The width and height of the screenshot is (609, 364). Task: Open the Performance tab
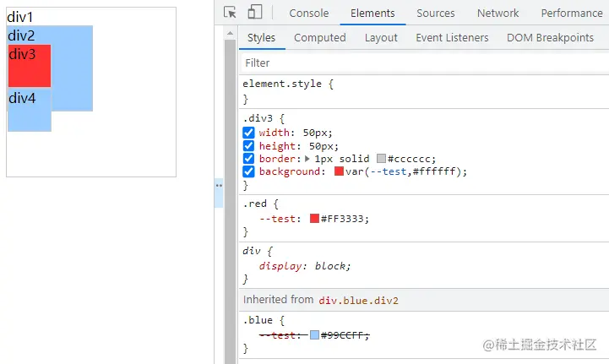coord(572,13)
